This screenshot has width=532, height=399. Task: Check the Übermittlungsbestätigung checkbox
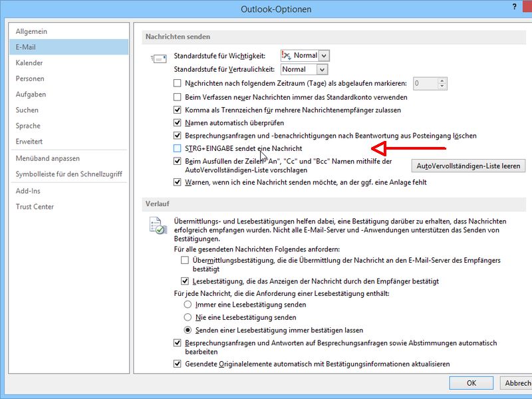185,260
